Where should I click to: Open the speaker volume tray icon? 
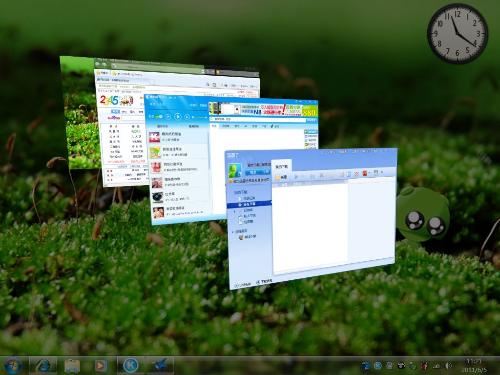click(449, 366)
